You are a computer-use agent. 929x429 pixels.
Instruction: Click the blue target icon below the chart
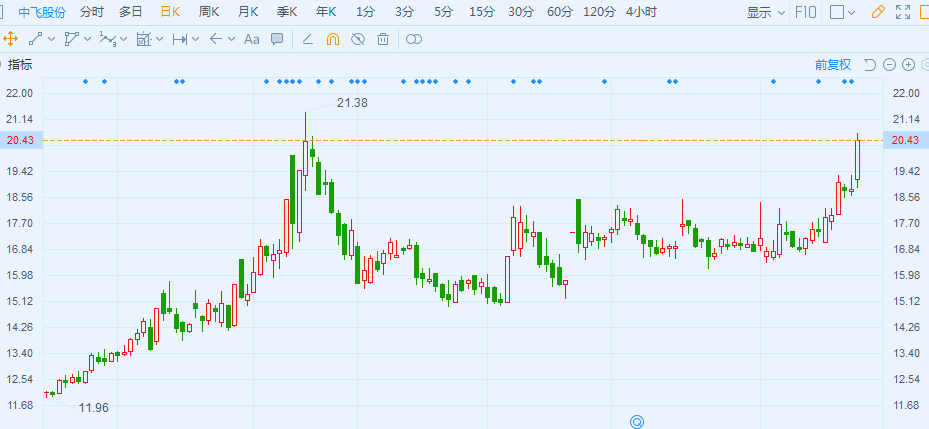click(x=637, y=422)
